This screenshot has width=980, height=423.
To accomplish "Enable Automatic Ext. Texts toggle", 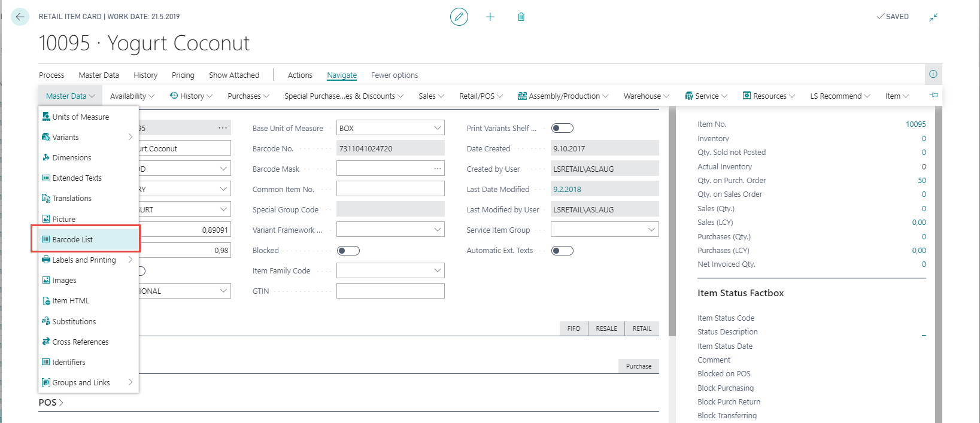I will [x=562, y=251].
